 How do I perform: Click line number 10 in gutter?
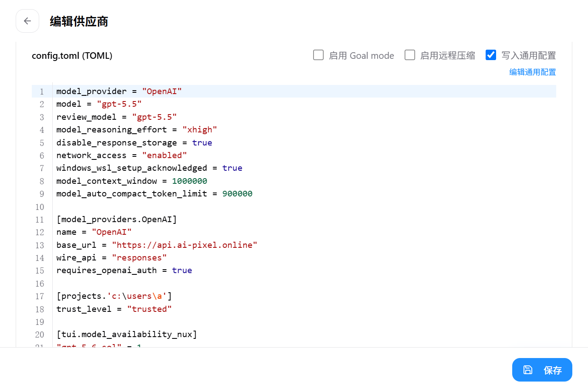(x=40, y=207)
